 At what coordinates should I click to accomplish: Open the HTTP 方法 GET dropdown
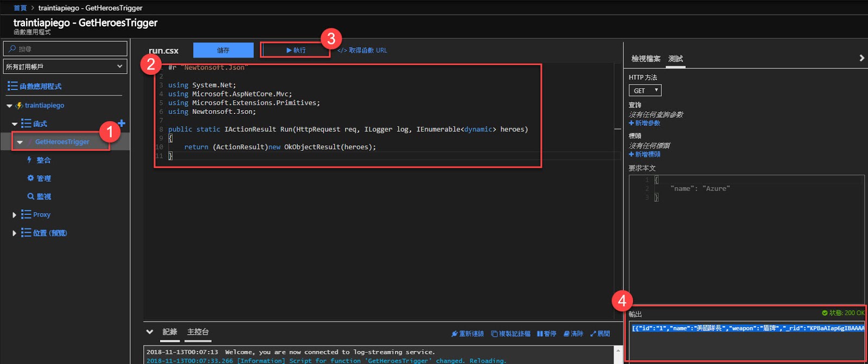[645, 90]
